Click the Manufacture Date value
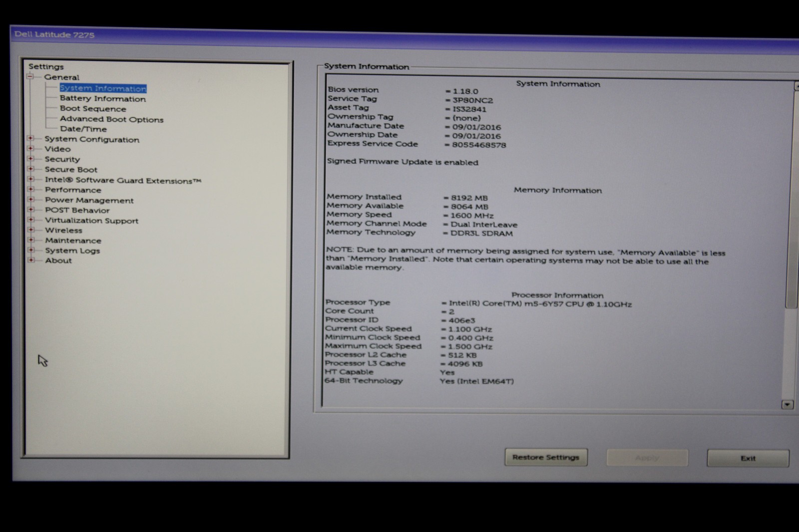The height and width of the screenshot is (532, 799). 476,127
